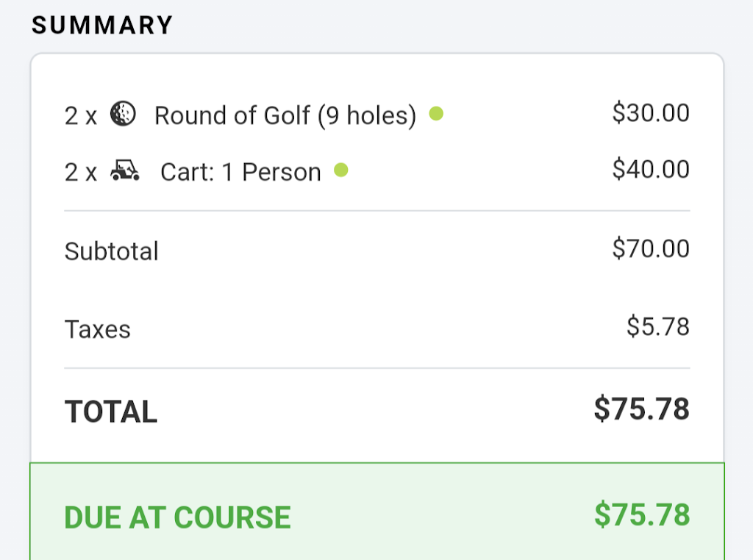Select the Taxes label
This screenshot has width=753, height=560.
(97, 329)
